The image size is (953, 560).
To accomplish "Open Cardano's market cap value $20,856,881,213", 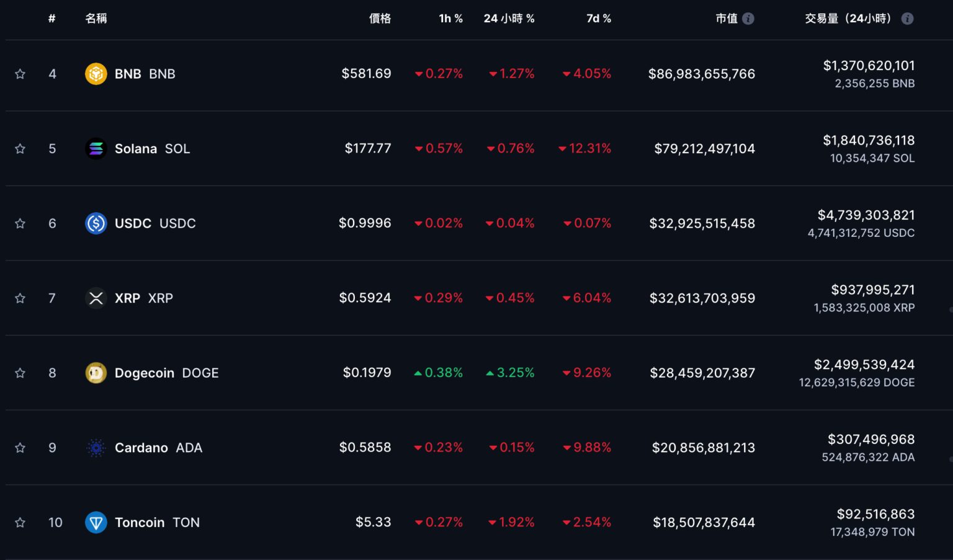I will point(703,448).
